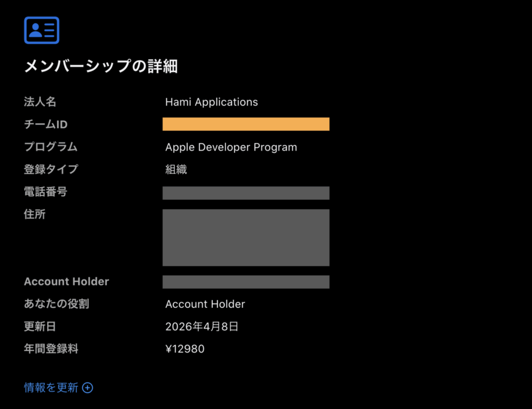Screen dimensions: 532x409
Task: Click the 法人名 label
Action: [x=40, y=102]
